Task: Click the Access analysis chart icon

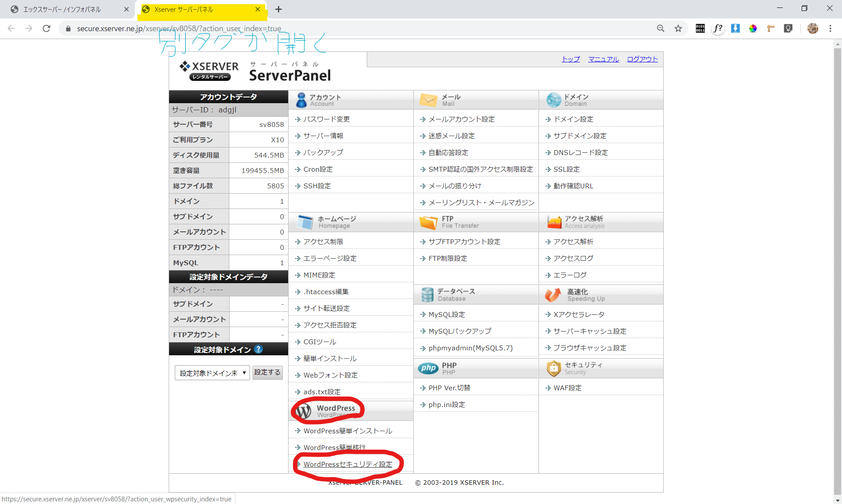Action: point(554,222)
